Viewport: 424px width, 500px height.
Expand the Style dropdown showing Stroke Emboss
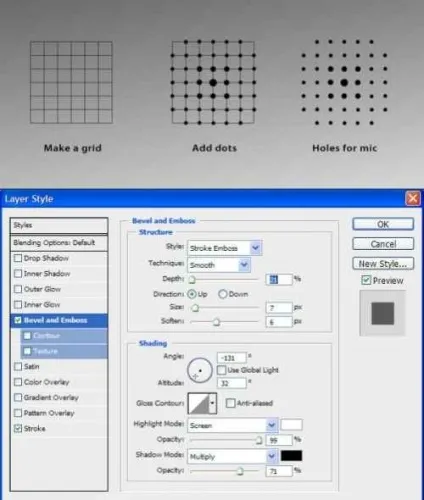tap(225, 248)
